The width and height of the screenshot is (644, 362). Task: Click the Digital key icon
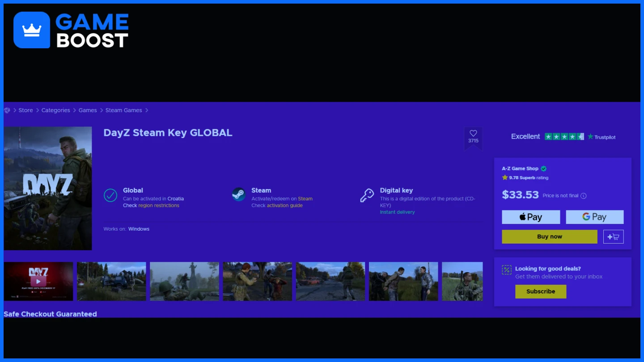coord(367,195)
